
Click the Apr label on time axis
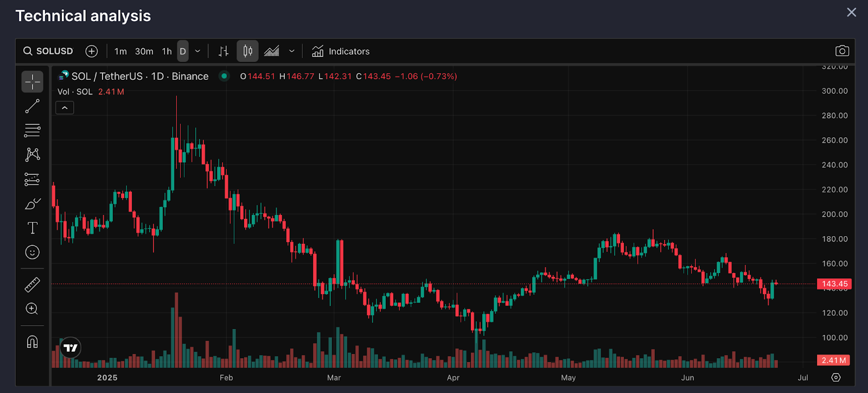coord(453,378)
